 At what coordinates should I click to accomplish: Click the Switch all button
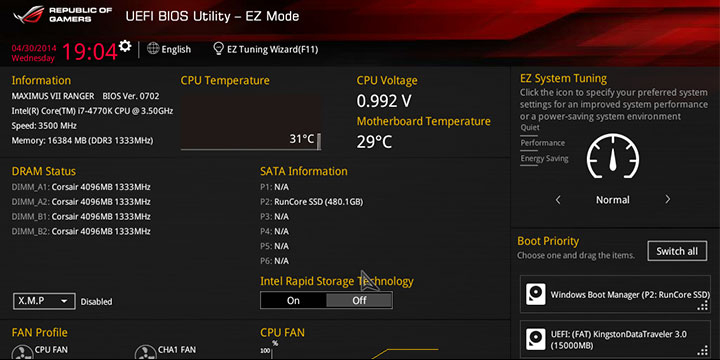click(x=677, y=251)
